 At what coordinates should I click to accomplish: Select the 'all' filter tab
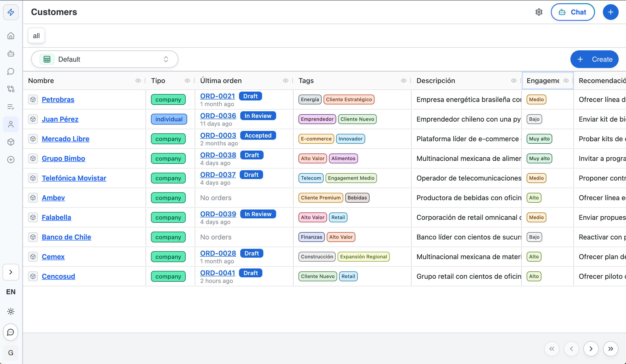pyautogui.click(x=36, y=35)
